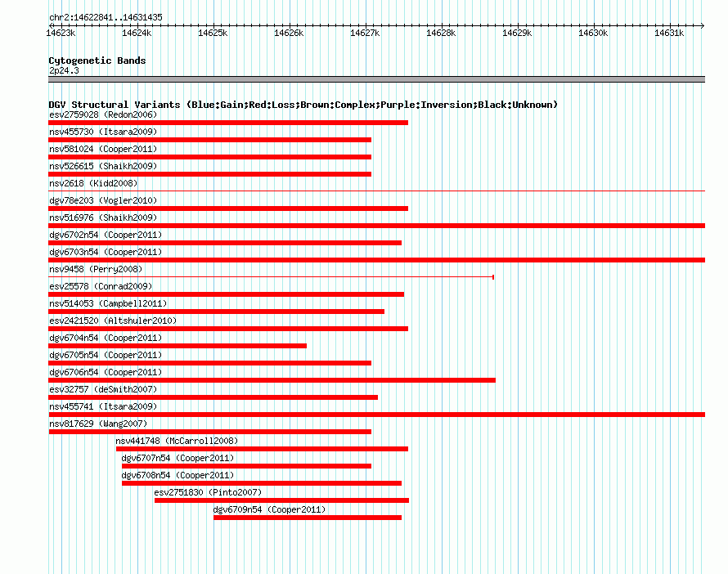Click the 14626k ruler tick label
728x574 pixels.
click(x=289, y=33)
